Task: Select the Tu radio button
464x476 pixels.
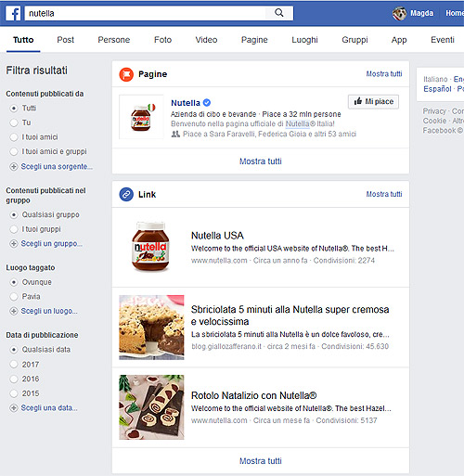Action: (14, 122)
